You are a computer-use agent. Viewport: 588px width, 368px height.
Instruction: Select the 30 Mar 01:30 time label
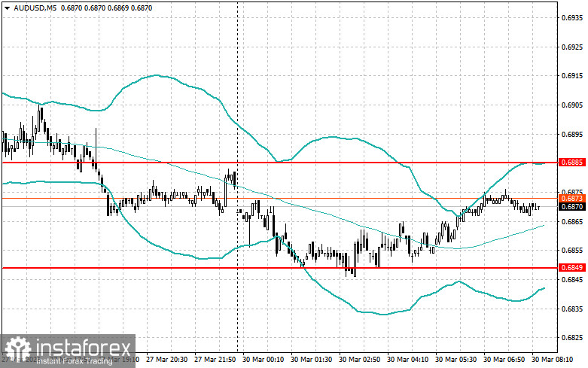pyautogui.click(x=311, y=360)
